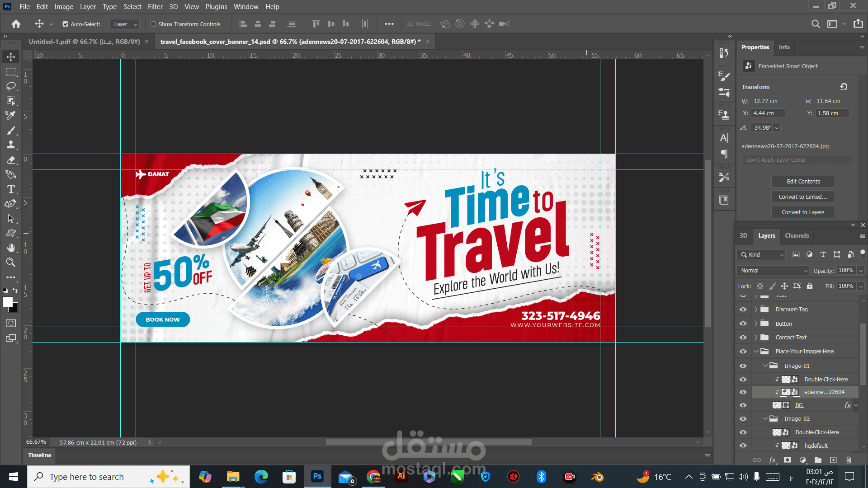Click the Edit Contents button
This screenshot has height=488, width=868.
pyautogui.click(x=803, y=181)
